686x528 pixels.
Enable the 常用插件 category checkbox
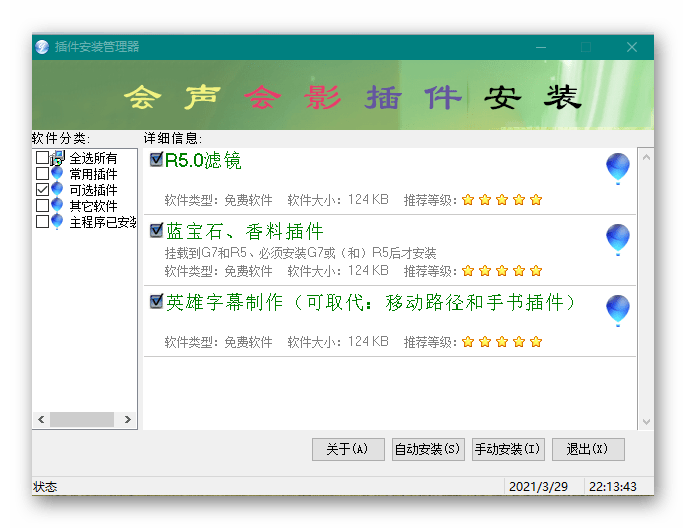pos(42,174)
